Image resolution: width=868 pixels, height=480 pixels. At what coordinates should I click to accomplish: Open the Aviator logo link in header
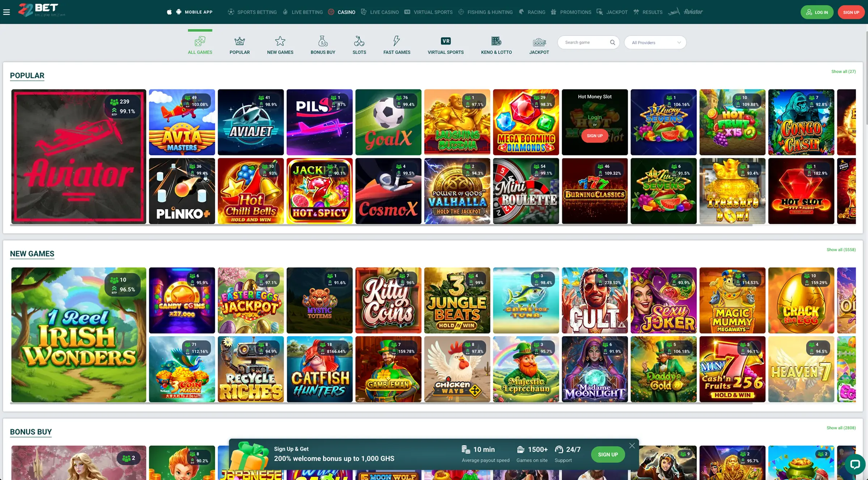click(685, 12)
